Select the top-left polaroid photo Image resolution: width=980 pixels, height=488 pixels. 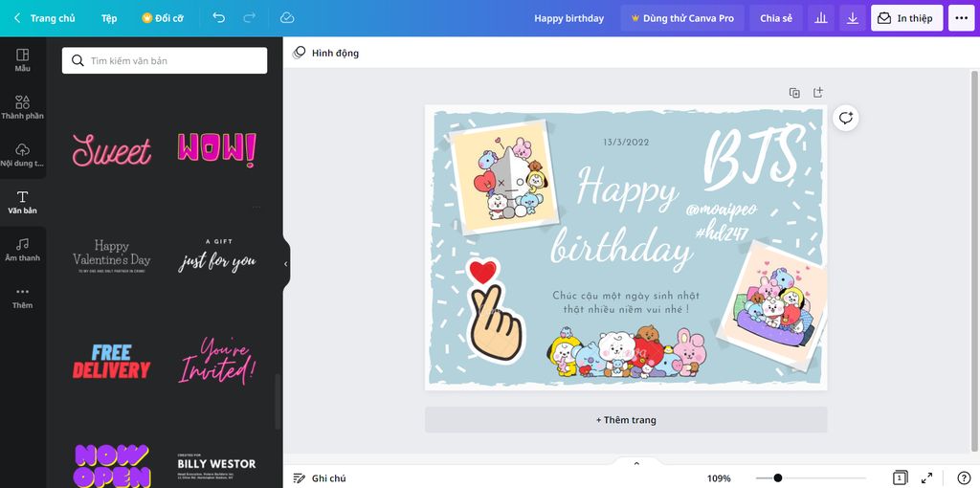505,177
